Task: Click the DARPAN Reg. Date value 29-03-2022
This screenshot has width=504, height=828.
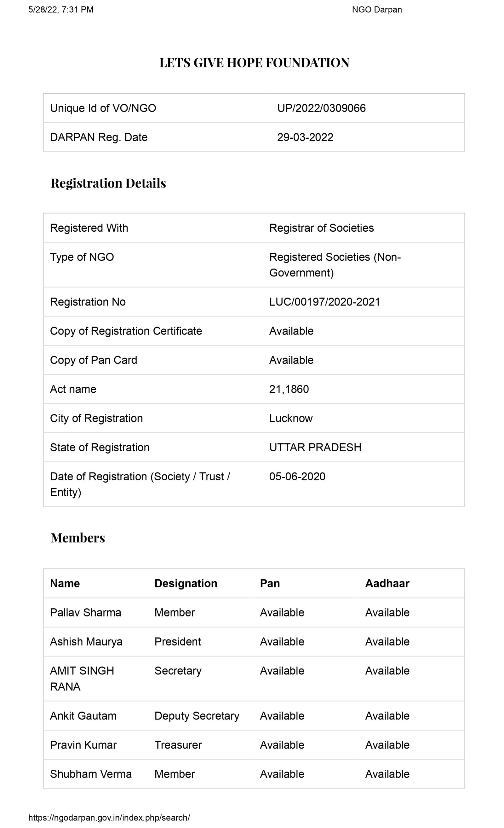Action: click(x=305, y=137)
